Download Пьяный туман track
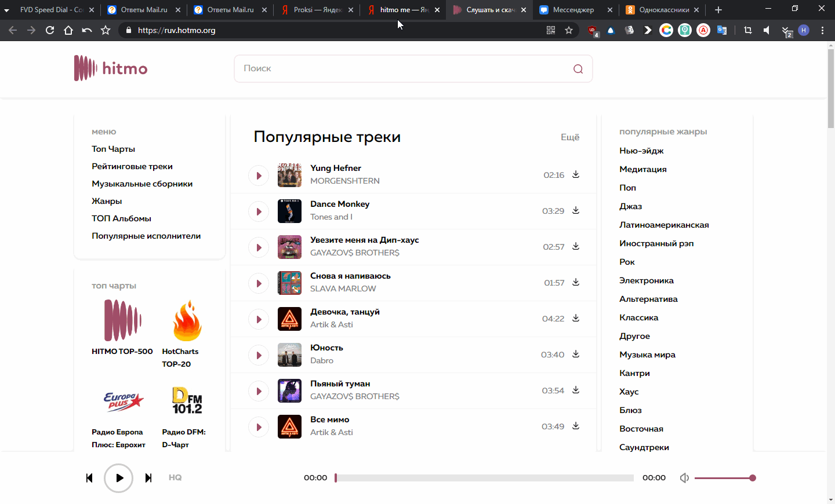Viewport: 835px width, 504px height. [576, 390]
